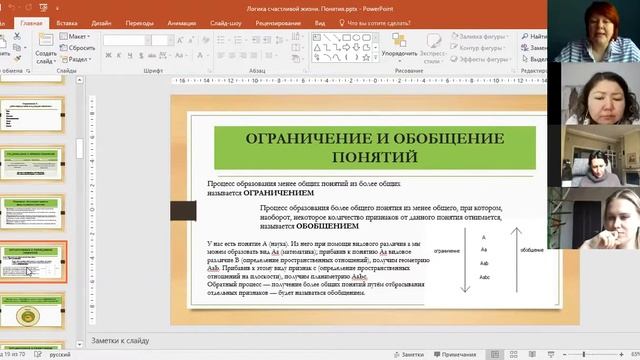Click the slide panel scroll up arrow

point(80,80)
